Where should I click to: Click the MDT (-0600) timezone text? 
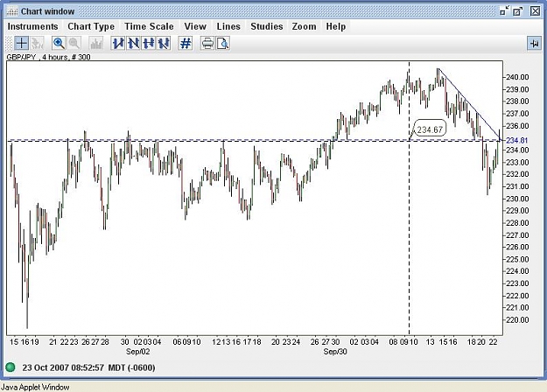(131, 367)
